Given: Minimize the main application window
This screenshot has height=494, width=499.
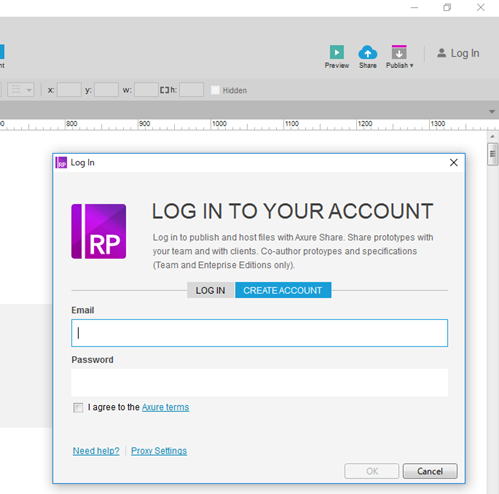Looking at the screenshot, I should [414, 7].
